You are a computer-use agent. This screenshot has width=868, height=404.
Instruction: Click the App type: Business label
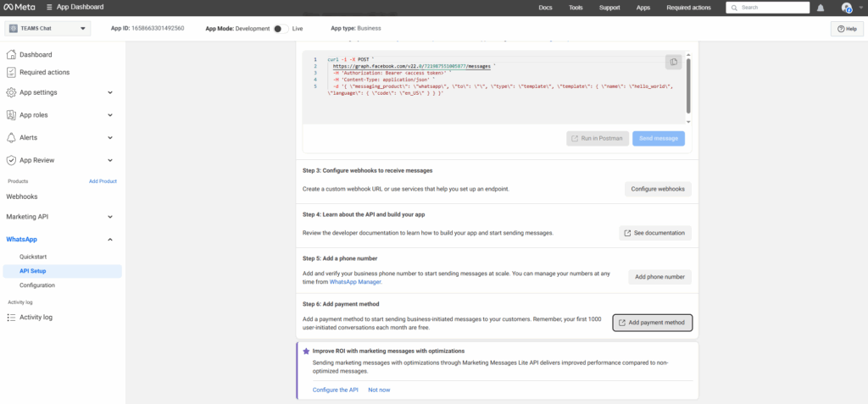pyautogui.click(x=356, y=28)
